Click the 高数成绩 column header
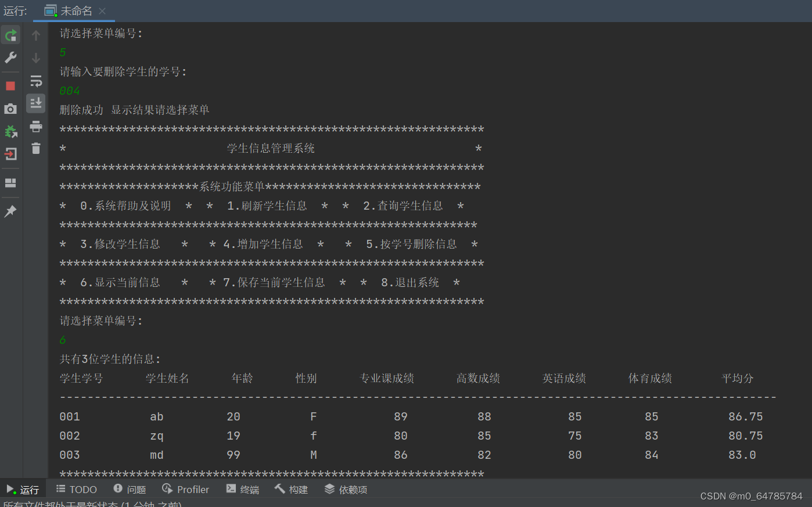 click(x=478, y=378)
